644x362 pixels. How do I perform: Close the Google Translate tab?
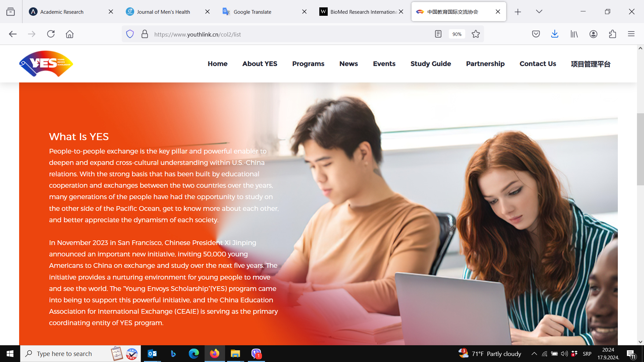(x=304, y=12)
